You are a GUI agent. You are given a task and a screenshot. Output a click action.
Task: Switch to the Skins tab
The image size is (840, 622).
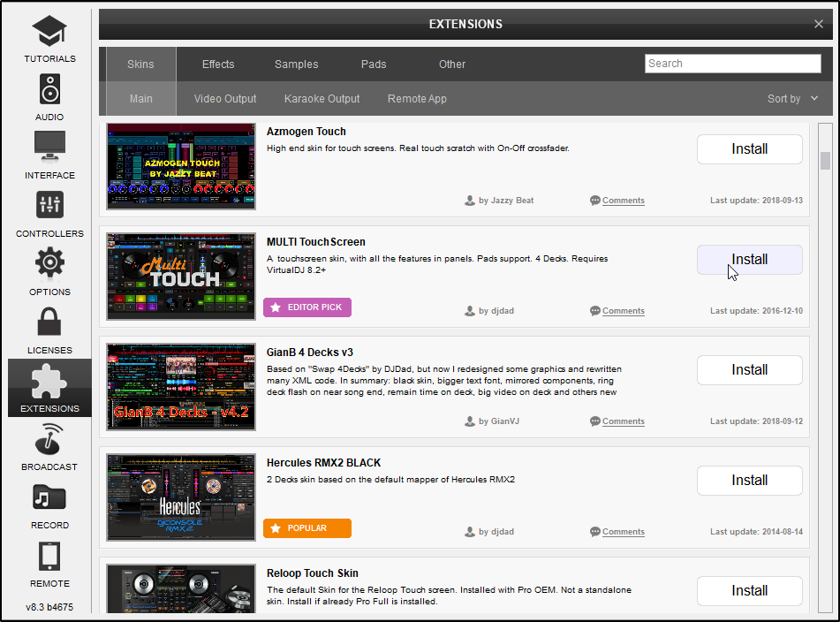point(141,64)
